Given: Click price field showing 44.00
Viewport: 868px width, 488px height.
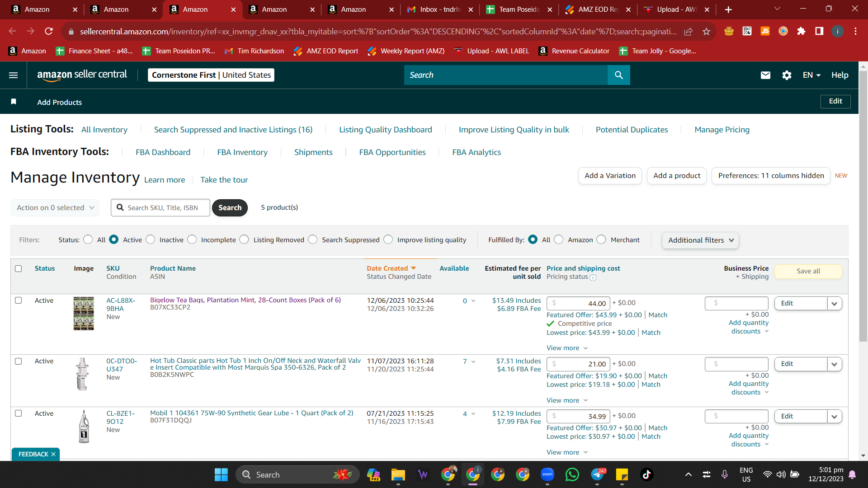Looking at the screenshot, I should click(x=578, y=304).
